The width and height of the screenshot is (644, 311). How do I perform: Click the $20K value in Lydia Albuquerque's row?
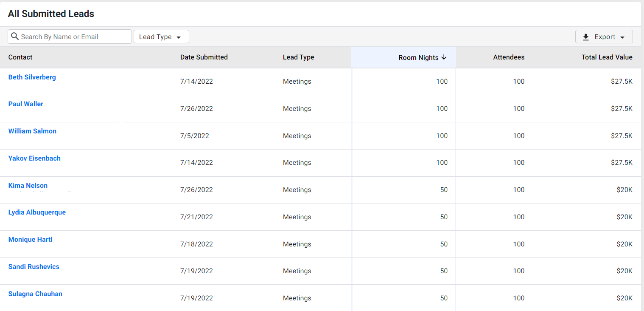pyautogui.click(x=624, y=217)
